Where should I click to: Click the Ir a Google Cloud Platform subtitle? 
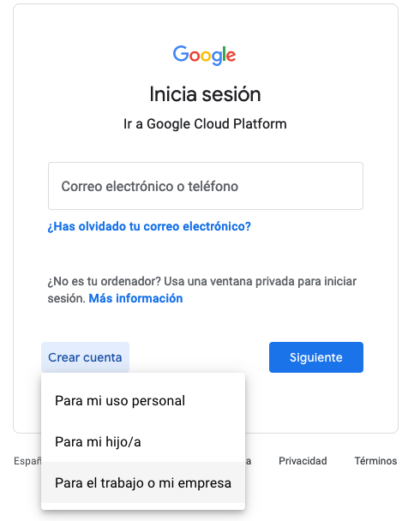(x=205, y=124)
